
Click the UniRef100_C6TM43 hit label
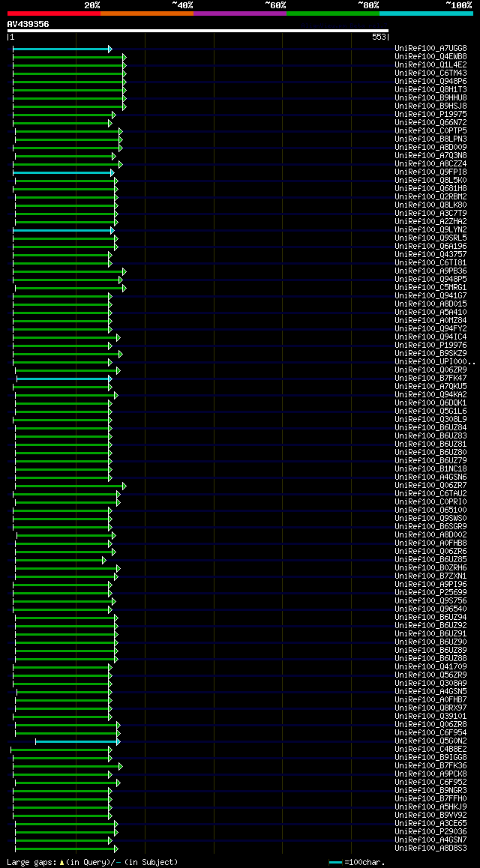(x=430, y=73)
